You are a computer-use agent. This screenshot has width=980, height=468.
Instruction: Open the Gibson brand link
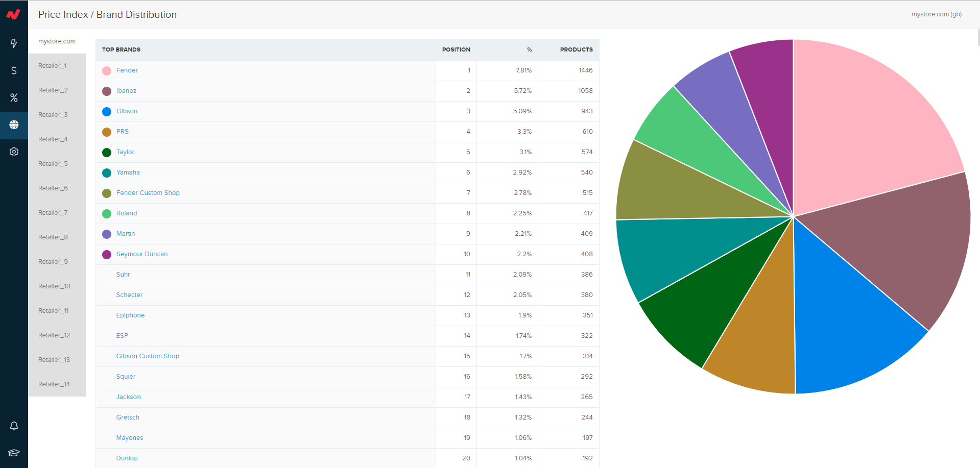[x=127, y=111]
